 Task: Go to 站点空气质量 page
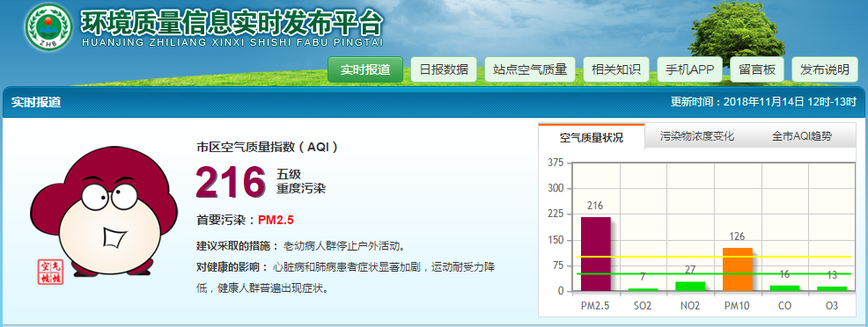(530, 69)
